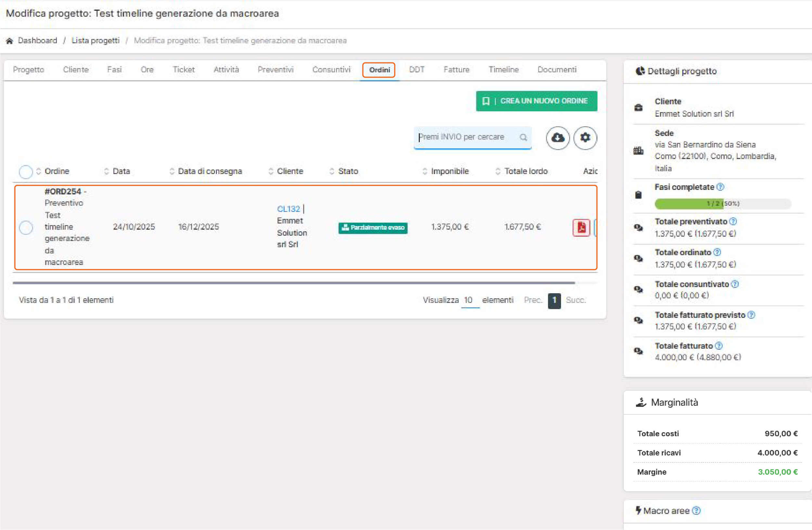Open the red PDF icon for ORD254

coord(581,227)
